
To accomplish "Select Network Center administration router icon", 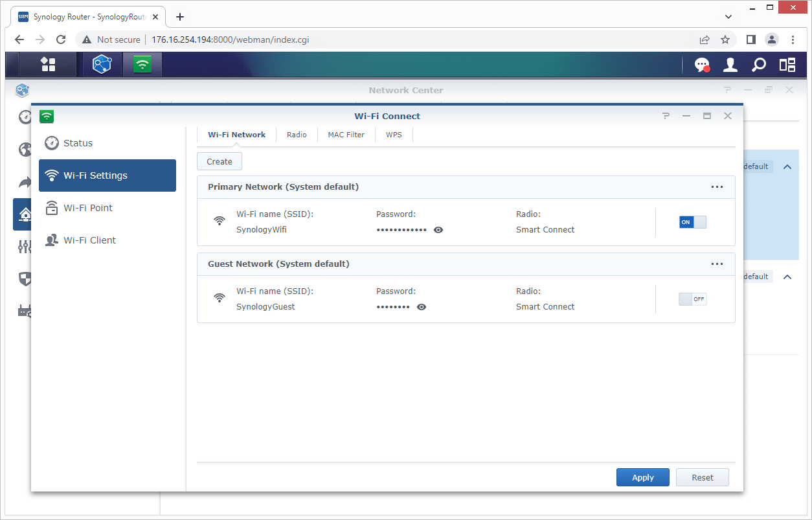I will click(25, 311).
